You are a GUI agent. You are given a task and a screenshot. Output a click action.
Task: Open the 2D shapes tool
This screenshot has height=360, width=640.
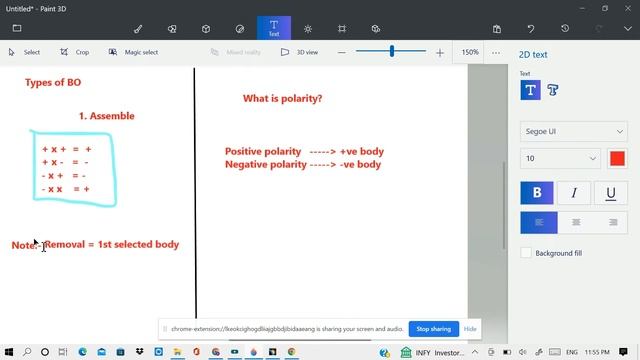[x=172, y=29]
